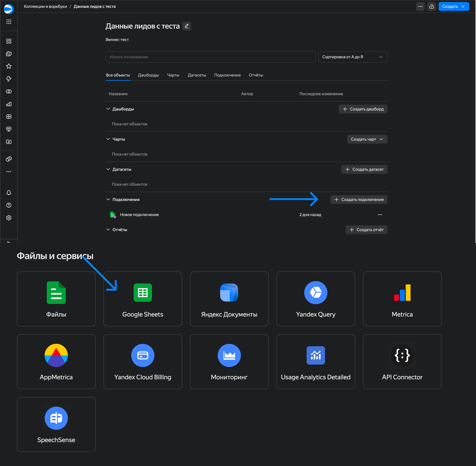The image size is (476, 466).
Task: Open the three-dot more menu in the sidebar
Action: [9, 172]
